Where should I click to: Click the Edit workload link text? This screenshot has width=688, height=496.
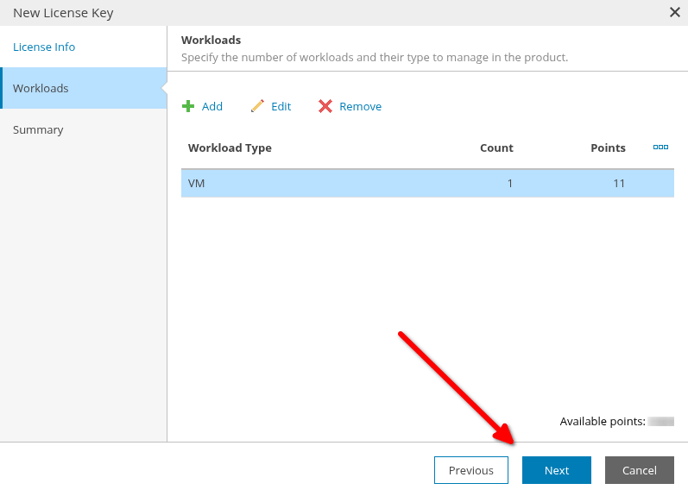[281, 107]
